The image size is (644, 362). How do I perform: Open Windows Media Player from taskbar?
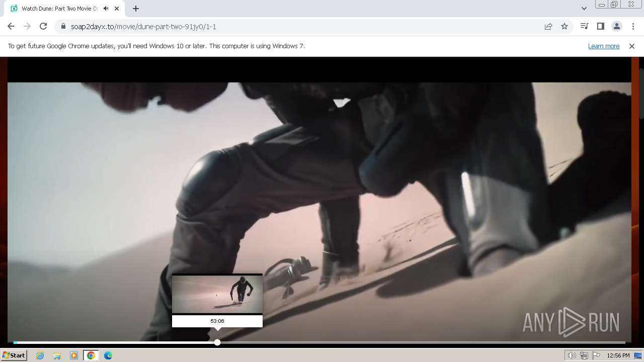(x=74, y=355)
